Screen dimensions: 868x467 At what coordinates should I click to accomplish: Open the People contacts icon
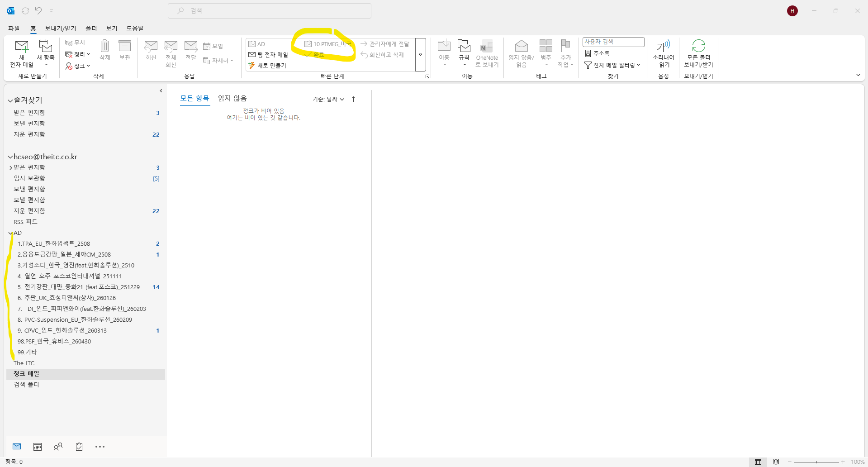[58, 447]
